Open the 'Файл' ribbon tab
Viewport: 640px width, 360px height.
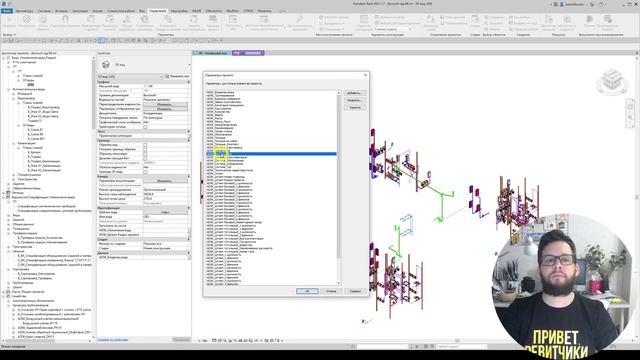pos(7,11)
